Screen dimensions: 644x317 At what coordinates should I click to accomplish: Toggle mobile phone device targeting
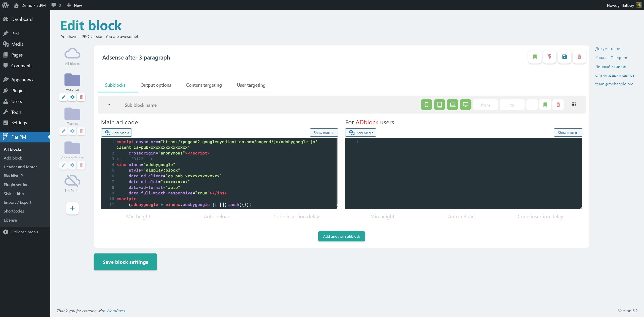point(426,105)
